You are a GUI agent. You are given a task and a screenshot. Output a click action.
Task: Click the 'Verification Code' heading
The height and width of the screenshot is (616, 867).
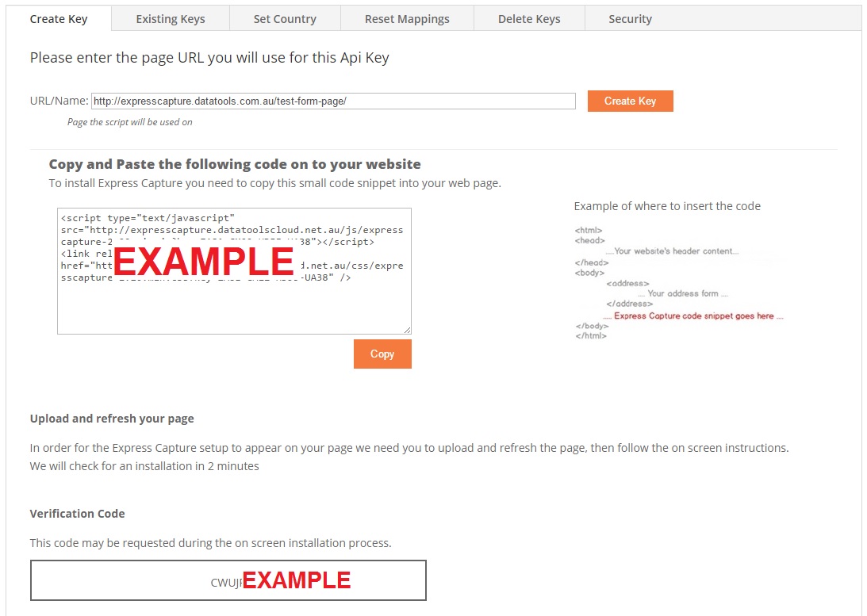point(78,514)
